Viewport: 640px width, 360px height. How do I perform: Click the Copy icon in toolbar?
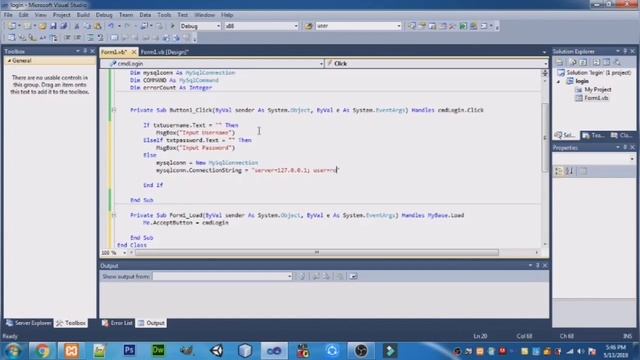point(87,26)
